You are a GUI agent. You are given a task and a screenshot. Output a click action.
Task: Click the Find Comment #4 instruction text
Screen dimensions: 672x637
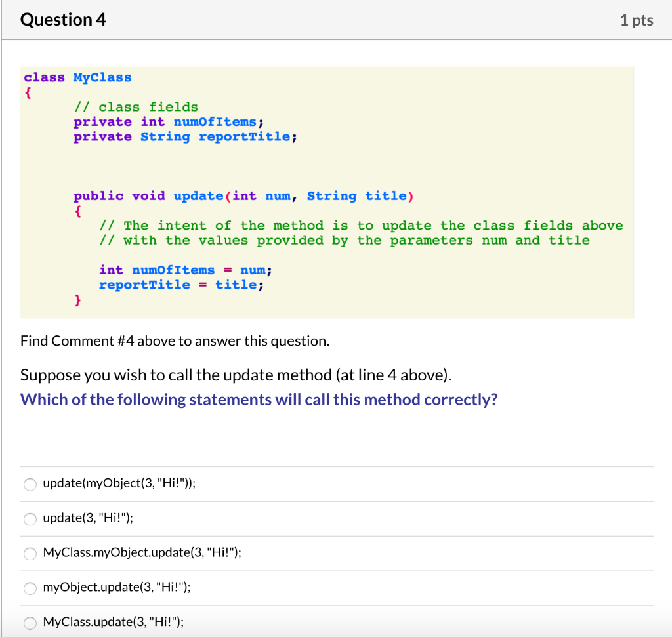[x=176, y=340]
